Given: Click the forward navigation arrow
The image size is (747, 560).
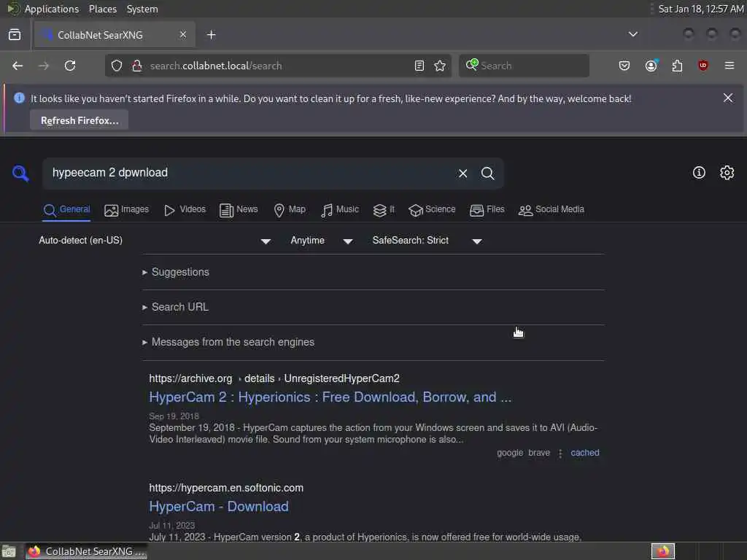Looking at the screenshot, I should [x=44, y=66].
